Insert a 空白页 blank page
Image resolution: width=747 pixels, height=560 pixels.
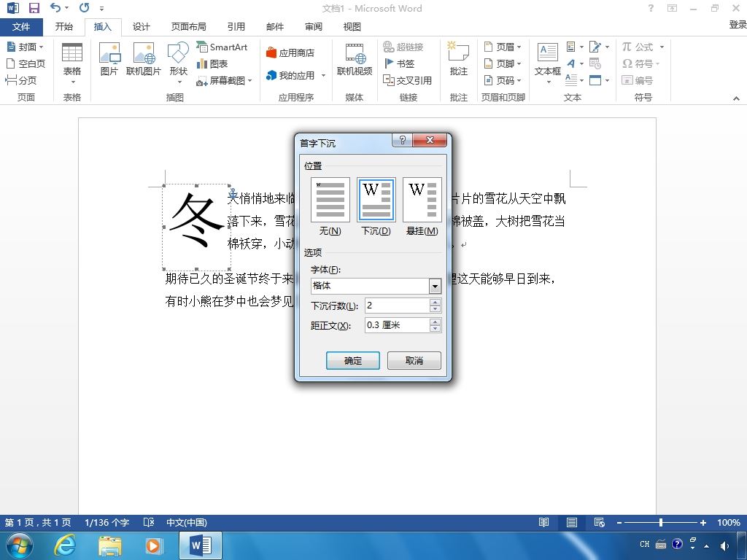[26, 63]
